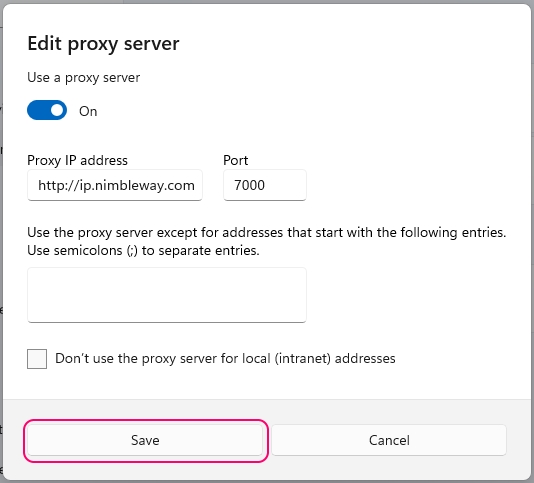
Task: Click the white knob of the proxy switch
Action: coord(57,110)
